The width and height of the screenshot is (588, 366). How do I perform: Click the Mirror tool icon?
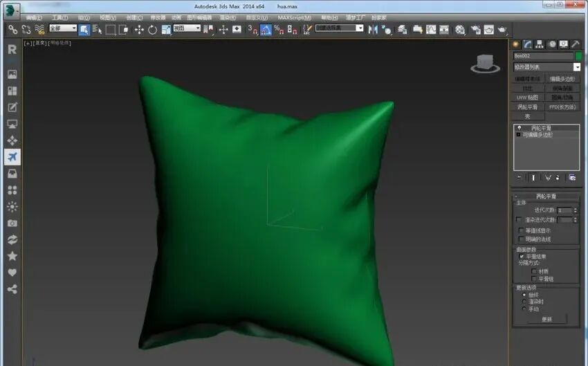click(373, 30)
